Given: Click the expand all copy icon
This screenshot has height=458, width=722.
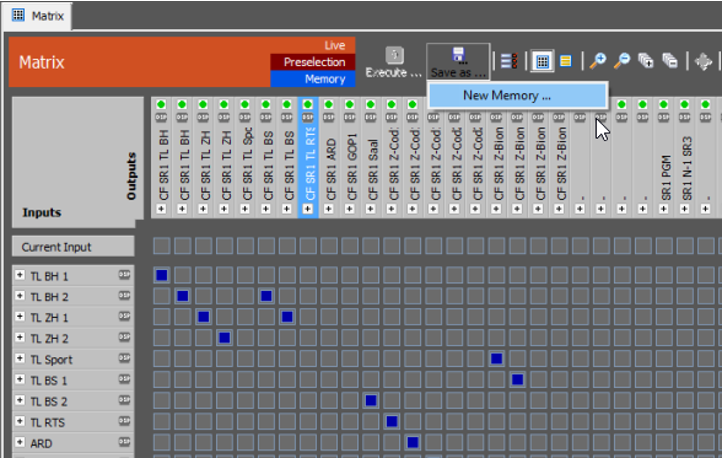Looking at the screenshot, I should tap(646, 61).
